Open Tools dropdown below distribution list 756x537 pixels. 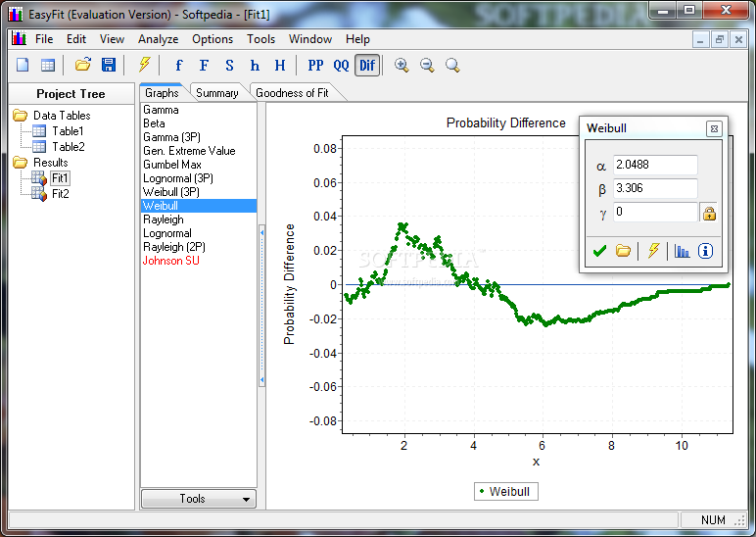click(x=198, y=499)
